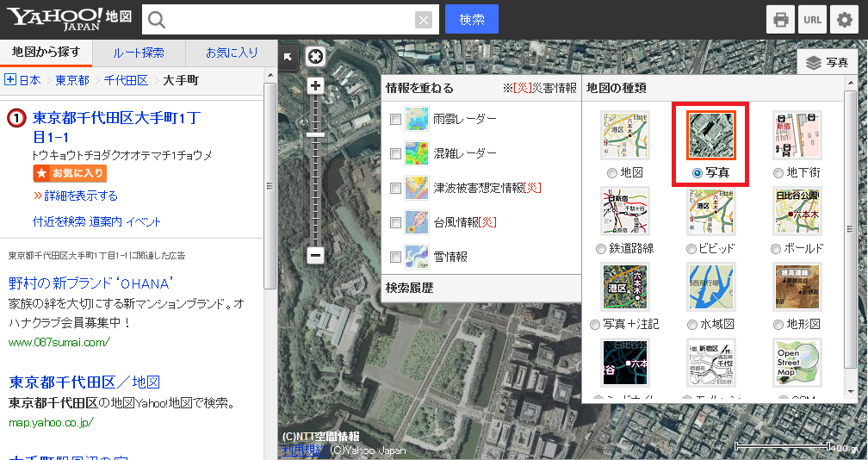Click inside the map search field
Viewport: 868px width, 460px height.
291,20
